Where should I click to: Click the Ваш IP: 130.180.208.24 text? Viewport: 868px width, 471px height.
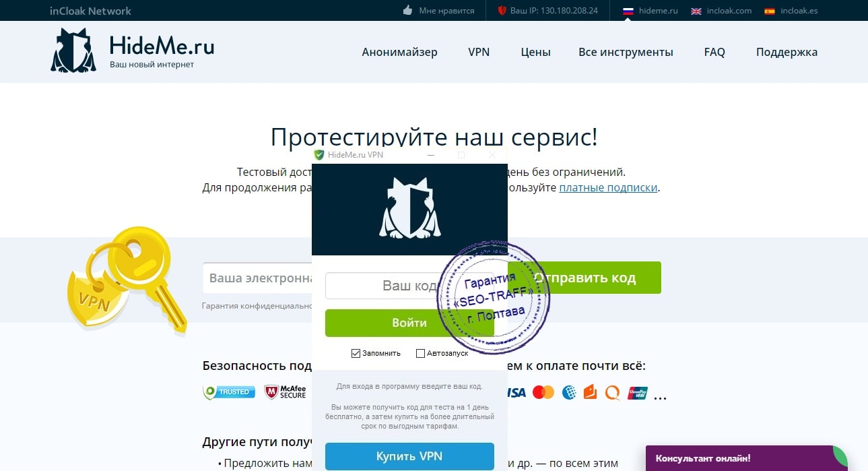click(x=554, y=11)
